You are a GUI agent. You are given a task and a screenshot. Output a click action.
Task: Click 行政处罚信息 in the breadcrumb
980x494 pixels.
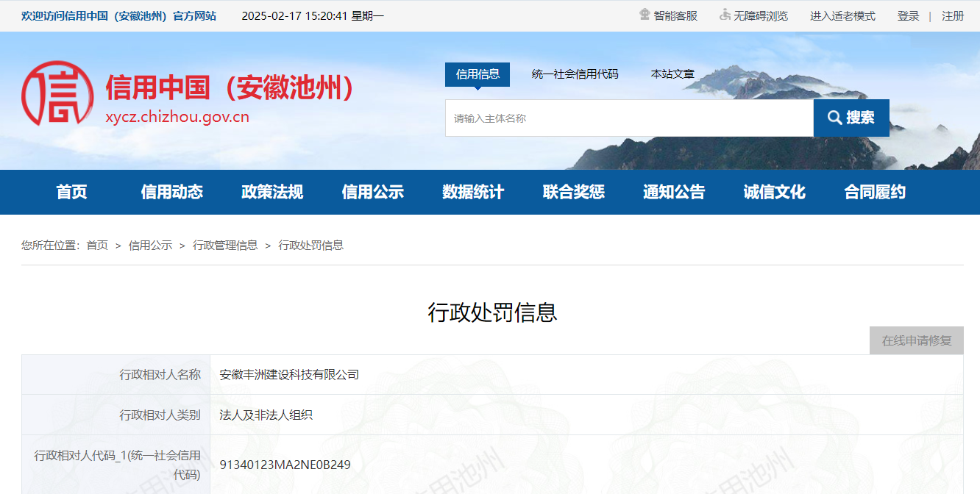point(311,246)
